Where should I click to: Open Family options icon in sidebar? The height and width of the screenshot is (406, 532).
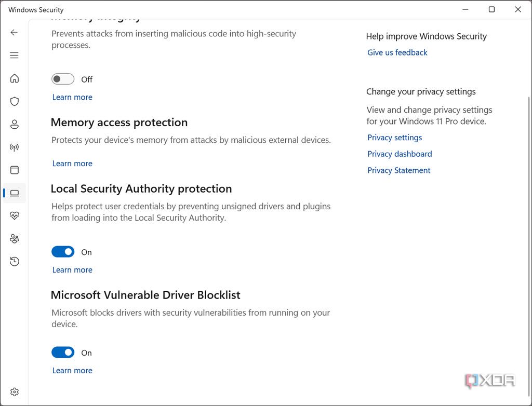tap(15, 239)
